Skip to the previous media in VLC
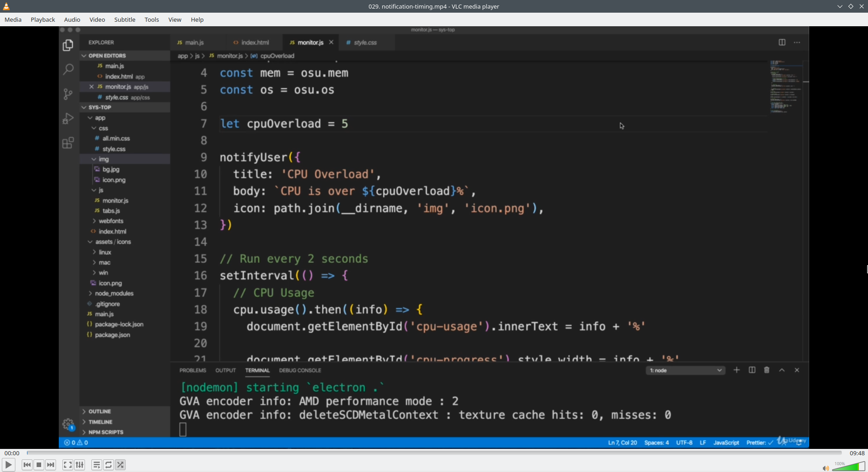Viewport: 868px width, 472px height. [x=27, y=465]
